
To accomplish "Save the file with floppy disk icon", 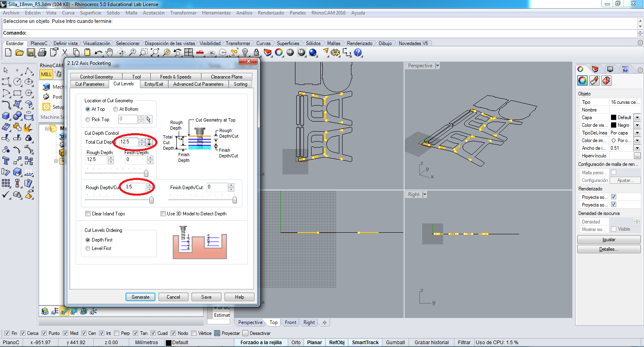I will (x=31, y=52).
